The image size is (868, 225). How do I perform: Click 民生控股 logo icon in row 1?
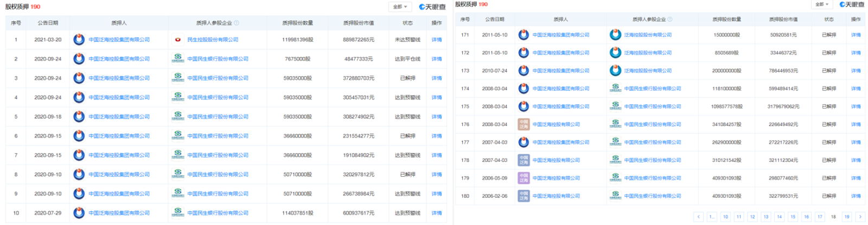tap(178, 40)
